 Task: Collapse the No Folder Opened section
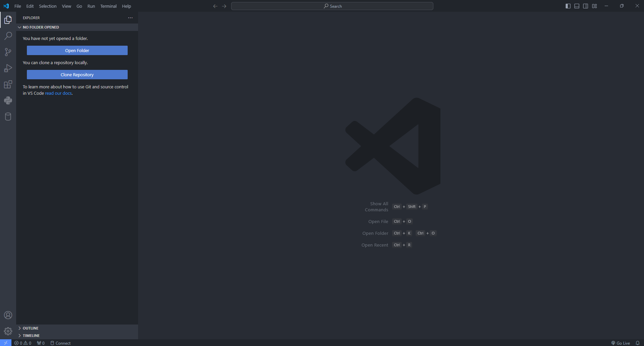[77, 27]
